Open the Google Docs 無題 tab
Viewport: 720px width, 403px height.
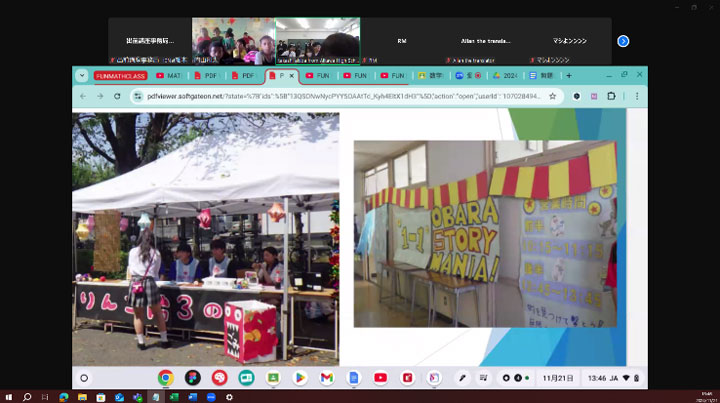[x=541, y=76]
